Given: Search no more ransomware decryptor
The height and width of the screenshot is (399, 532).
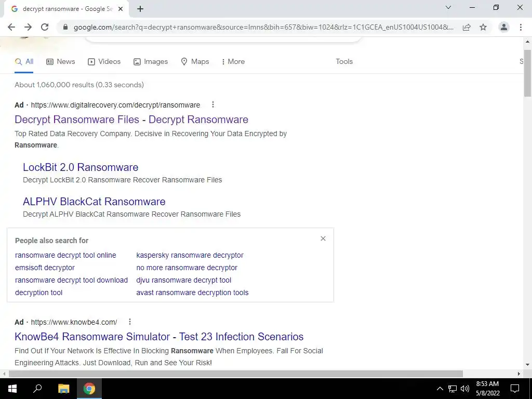Looking at the screenshot, I should tap(187, 268).
